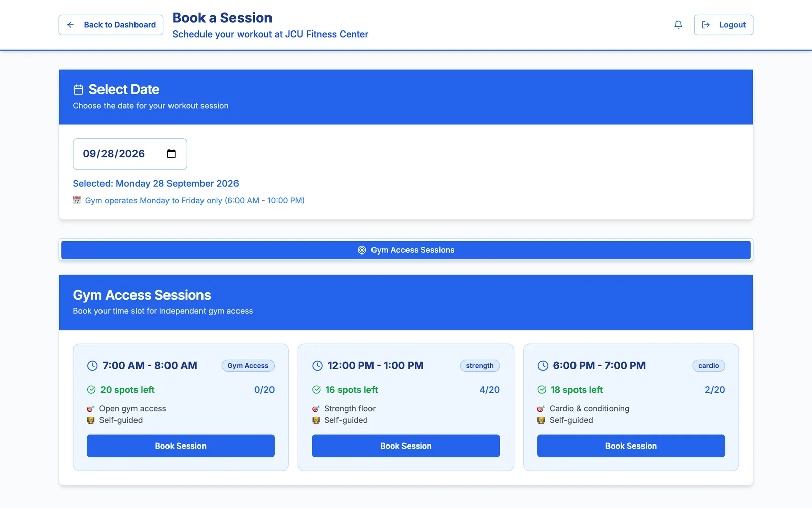This screenshot has height=508, width=812.
Task: Click the strength badge
Action: [480, 366]
